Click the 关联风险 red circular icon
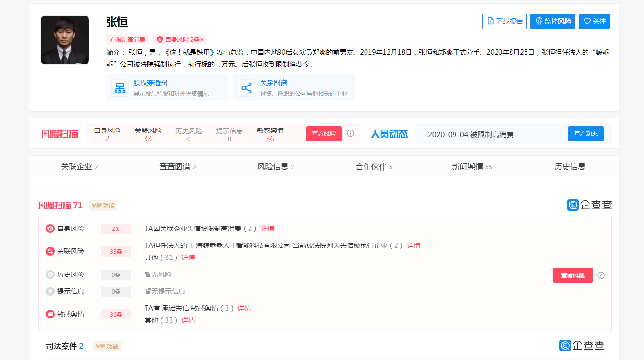 (50, 251)
